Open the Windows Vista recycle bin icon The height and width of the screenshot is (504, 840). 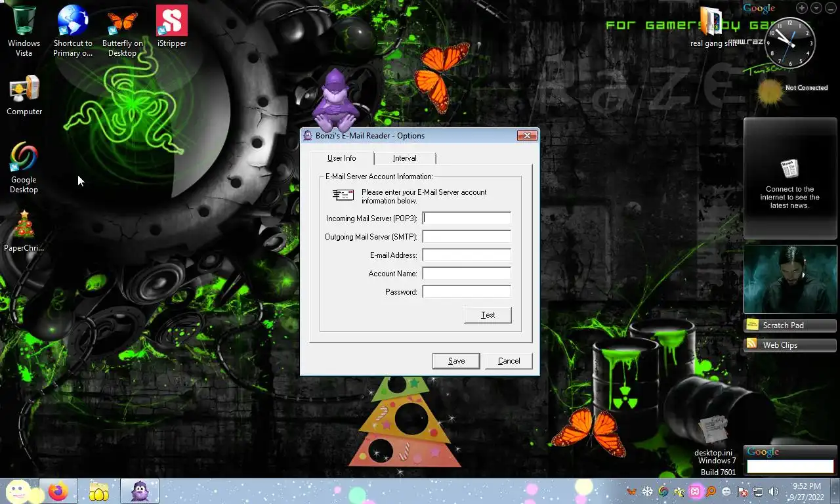click(24, 31)
